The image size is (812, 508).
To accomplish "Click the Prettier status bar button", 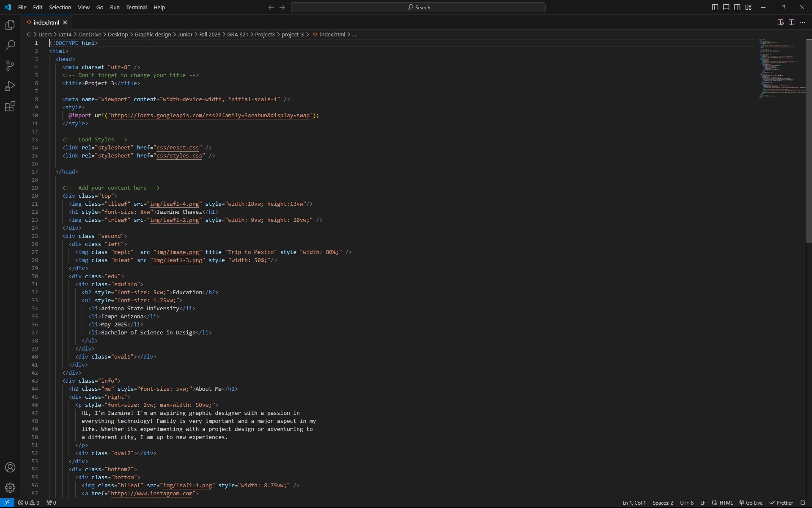I will [781, 503].
